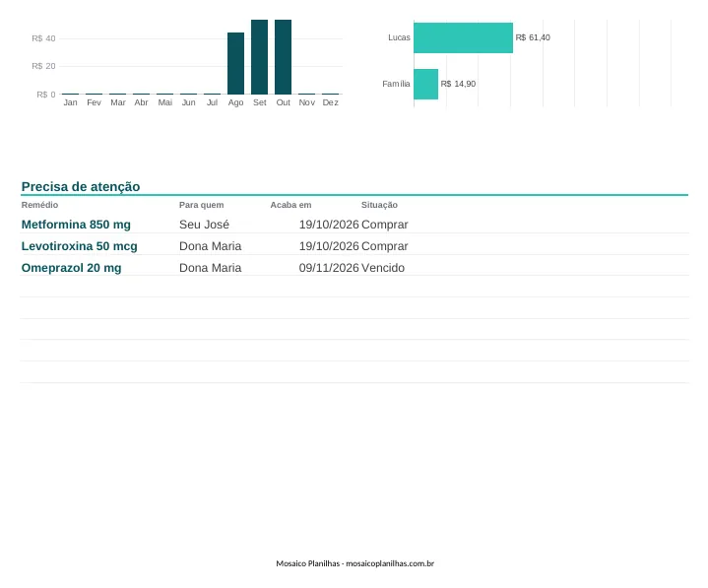Click the Abr month label

click(142, 102)
